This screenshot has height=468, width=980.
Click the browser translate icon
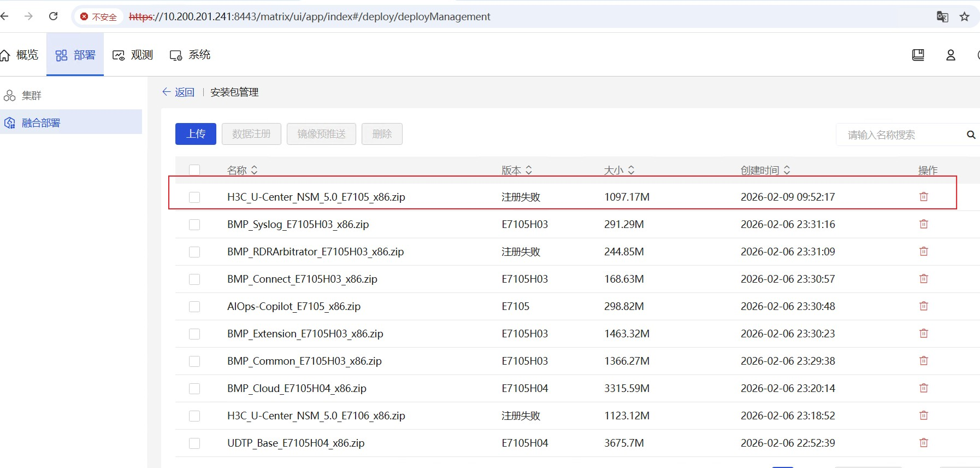tap(942, 16)
